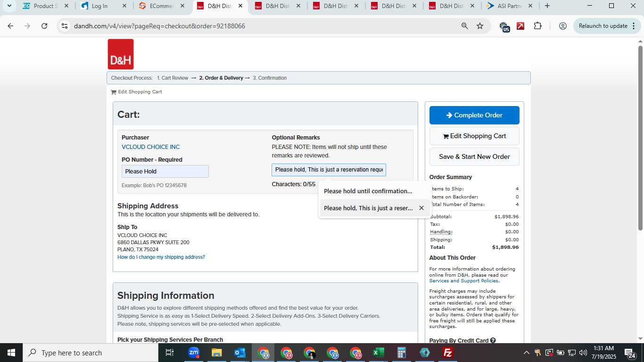The height and width of the screenshot is (362, 644).
Task: Click the red arrow extension icon
Action: pyautogui.click(x=520, y=26)
